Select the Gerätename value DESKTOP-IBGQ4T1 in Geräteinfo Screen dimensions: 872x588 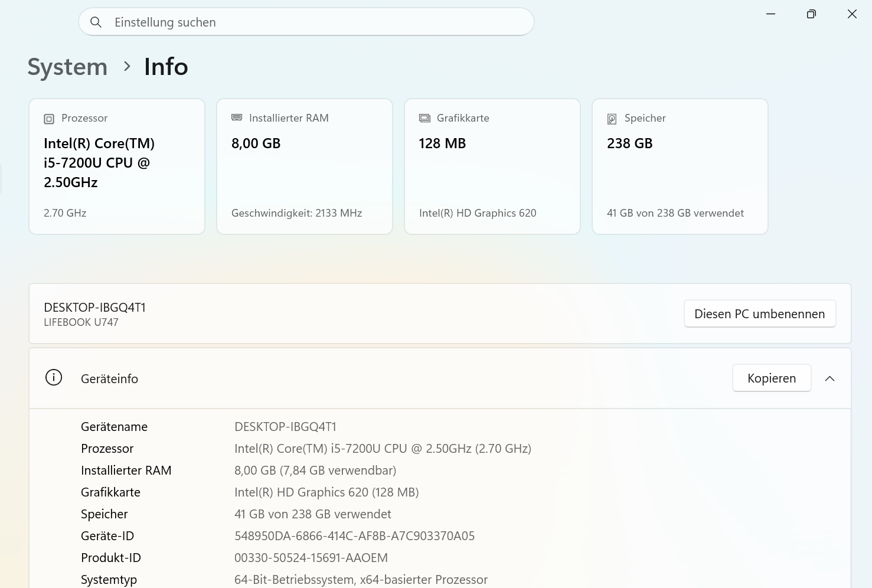click(x=285, y=427)
